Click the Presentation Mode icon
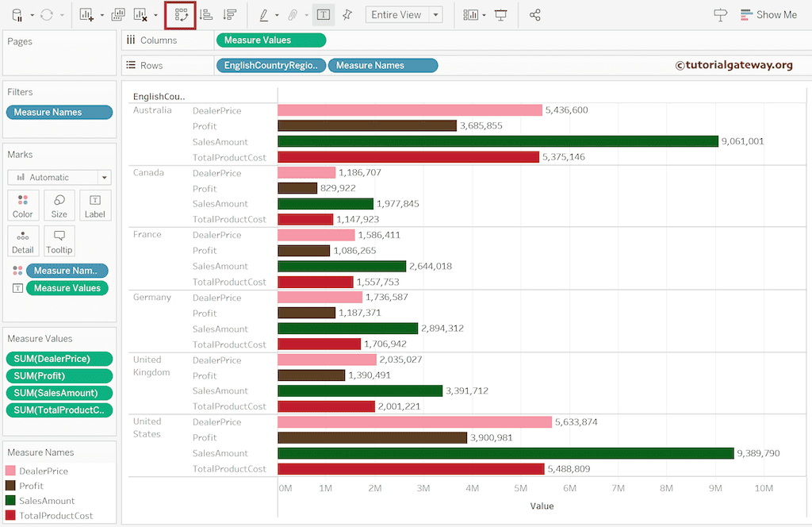 500,15
